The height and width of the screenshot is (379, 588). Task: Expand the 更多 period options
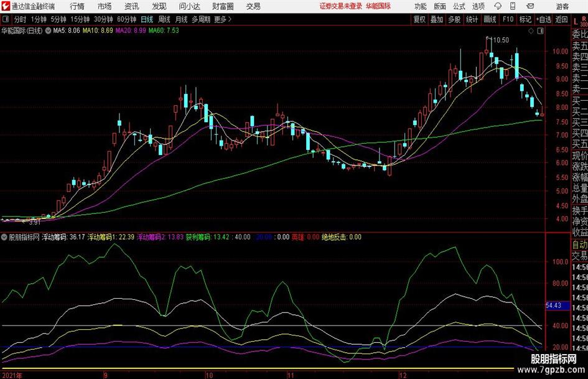223,19
